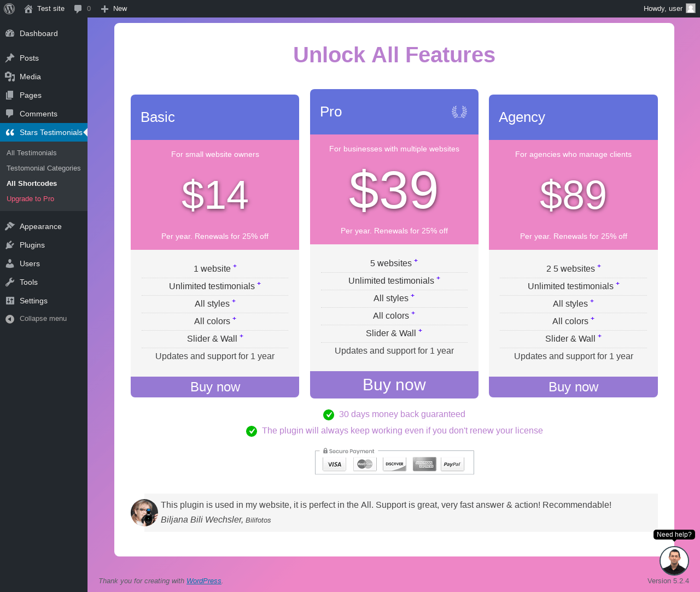Open the Need help chat avatar
Screen dimensions: 700x592
(674, 560)
